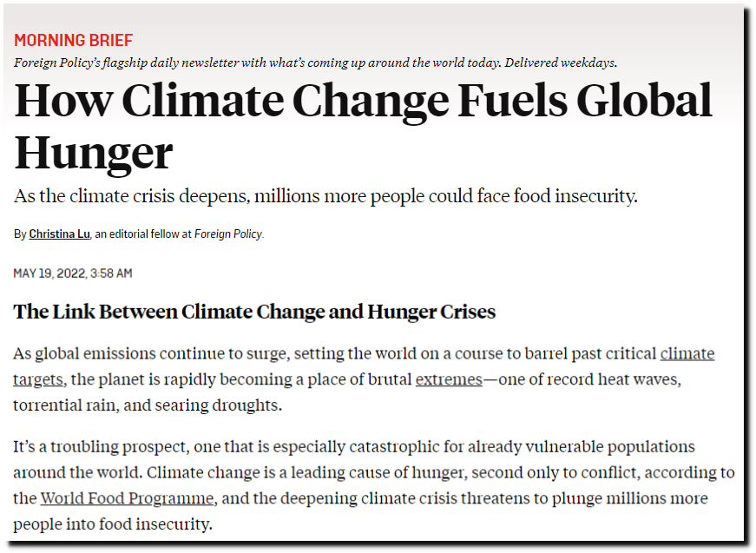Viewport: 756px width, 553px height.
Task: Open the underlined 'extremes' hyperlink
Action: (x=449, y=380)
